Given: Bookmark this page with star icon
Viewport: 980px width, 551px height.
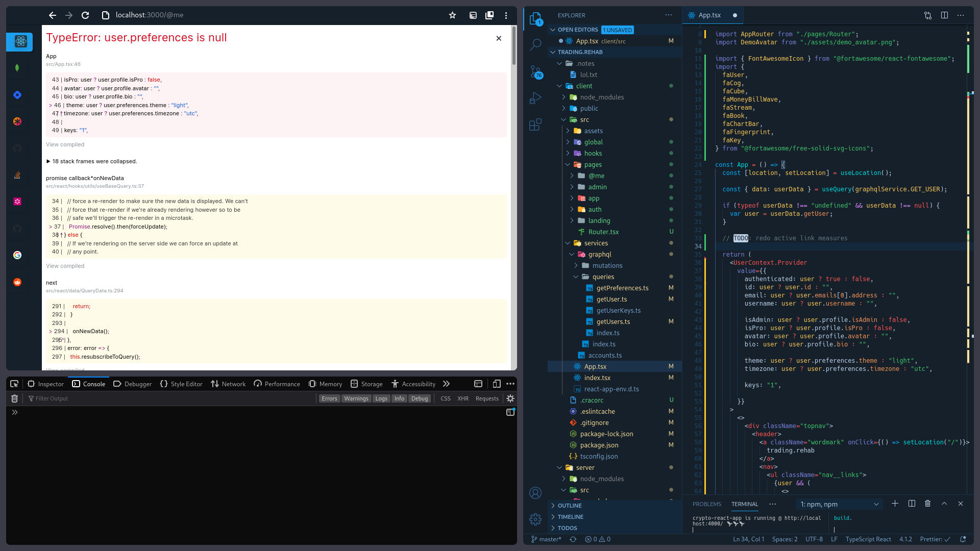Looking at the screenshot, I should pyautogui.click(x=452, y=15).
